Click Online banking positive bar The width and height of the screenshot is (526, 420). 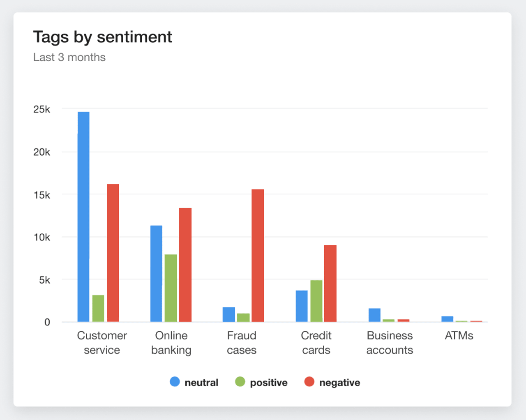pyautogui.click(x=171, y=288)
